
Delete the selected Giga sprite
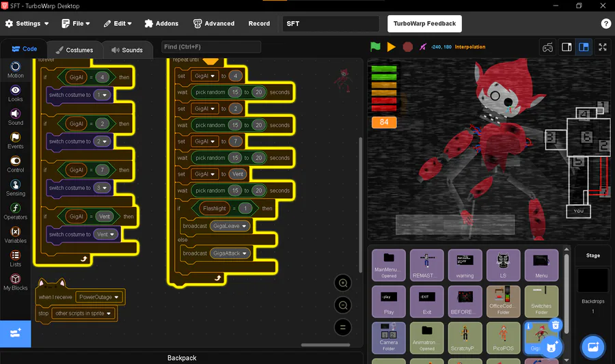pos(556,325)
